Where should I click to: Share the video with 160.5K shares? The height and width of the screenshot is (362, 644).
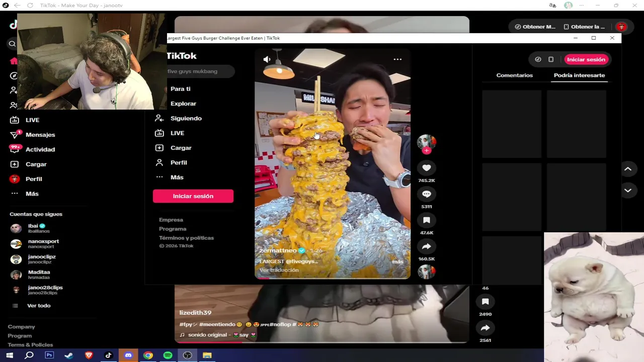coord(426,246)
